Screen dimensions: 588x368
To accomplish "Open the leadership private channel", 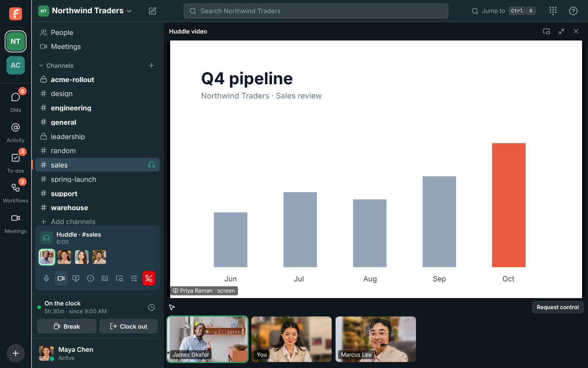I will 97,137.
